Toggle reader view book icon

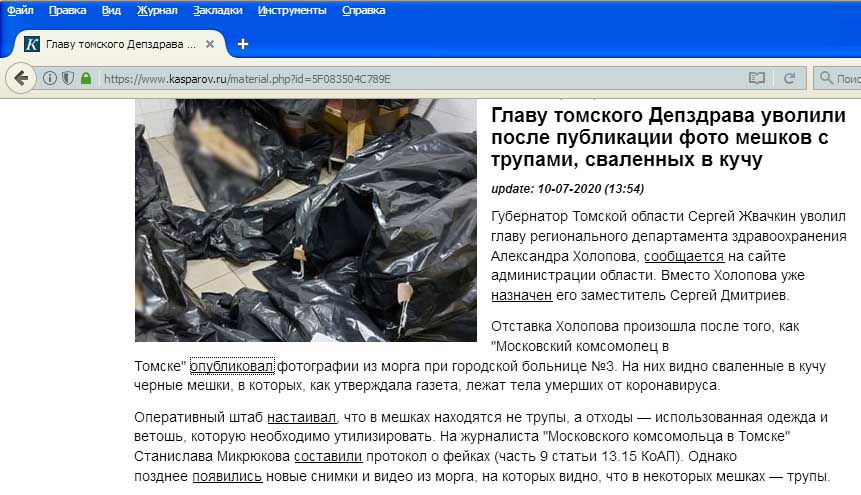pos(757,79)
